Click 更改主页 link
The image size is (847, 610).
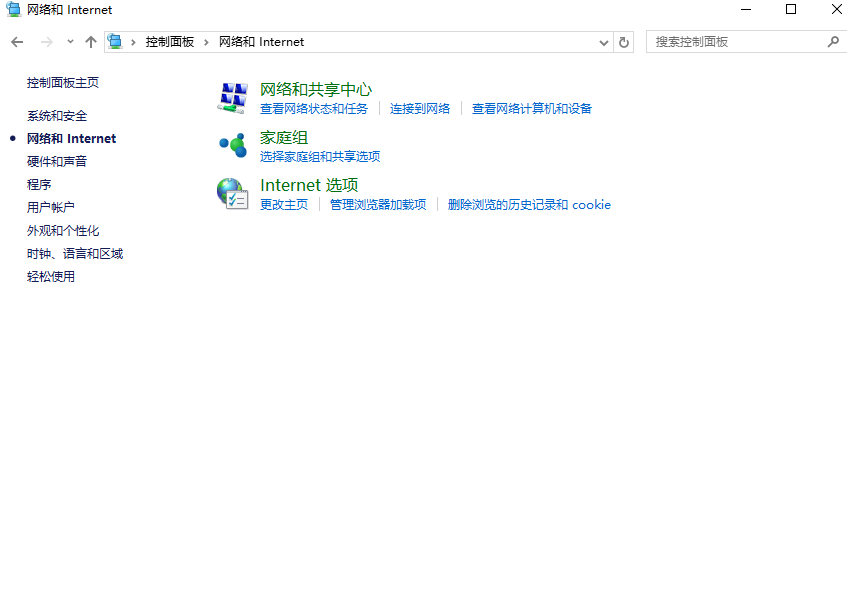pyautogui.click(x=284, y=205)
